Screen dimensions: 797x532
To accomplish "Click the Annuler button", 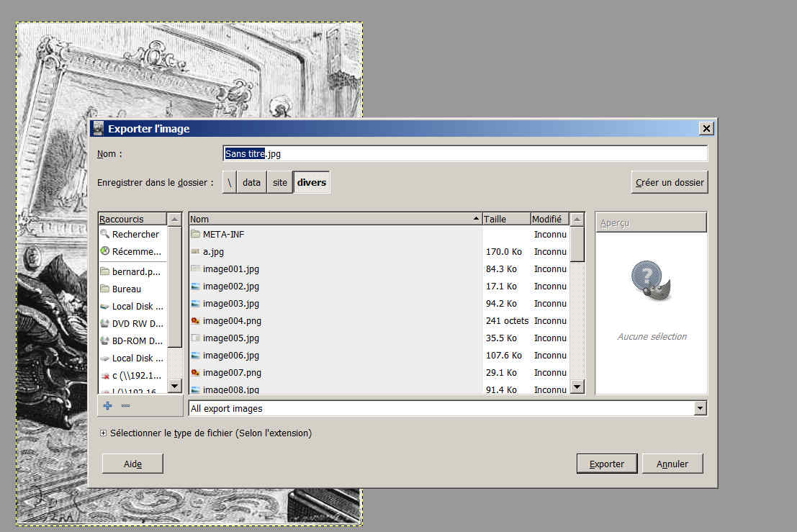I will (x=672, y=464).
